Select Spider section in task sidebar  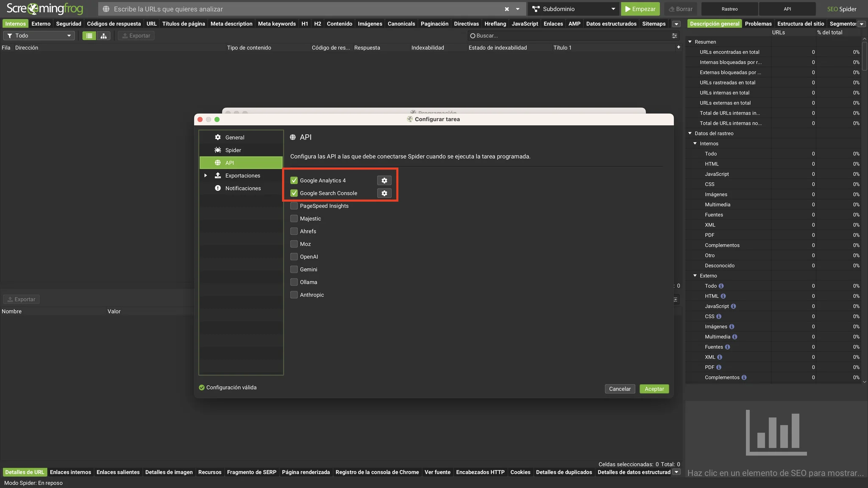[x=241, y=150]
